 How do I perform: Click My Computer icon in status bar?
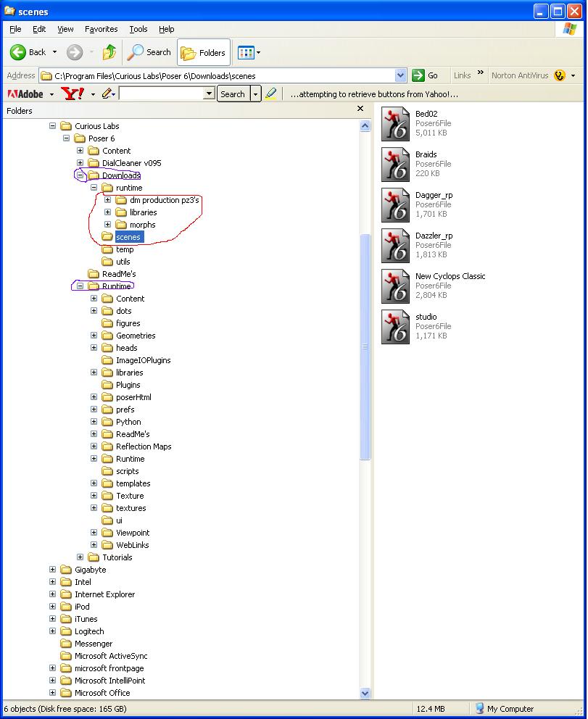tap(480, 708)
